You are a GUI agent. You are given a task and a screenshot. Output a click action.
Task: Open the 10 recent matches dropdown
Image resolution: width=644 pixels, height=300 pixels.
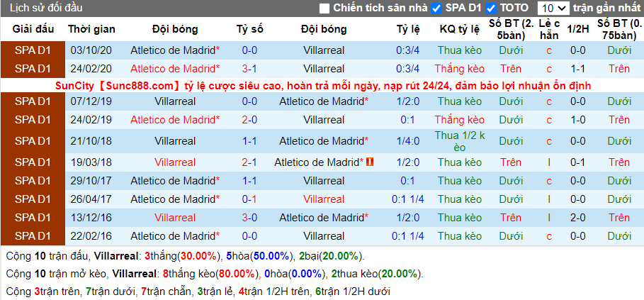[553, 9]
